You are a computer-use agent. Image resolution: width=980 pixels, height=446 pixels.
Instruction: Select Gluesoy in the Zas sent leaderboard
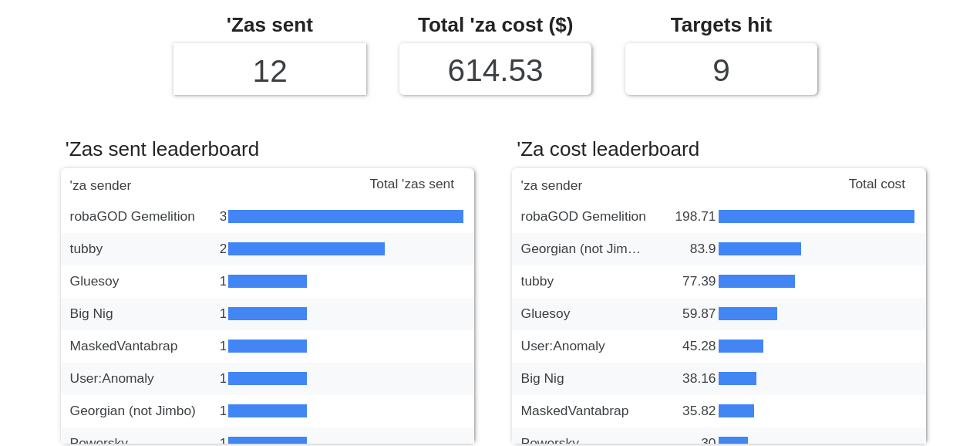click(94, 282)
